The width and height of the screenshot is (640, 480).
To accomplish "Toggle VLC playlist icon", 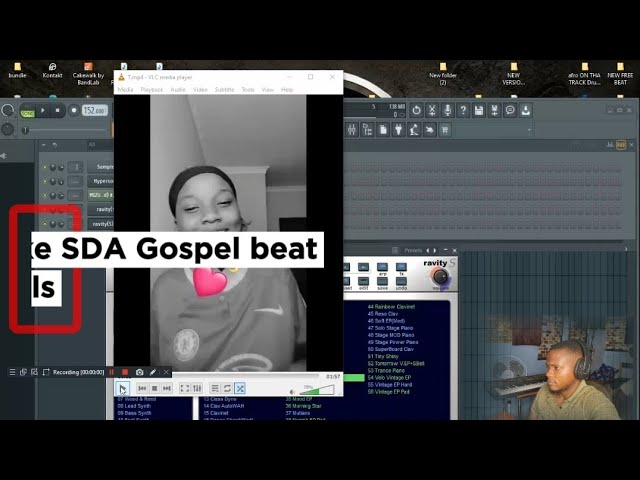I will click(215, 388).
